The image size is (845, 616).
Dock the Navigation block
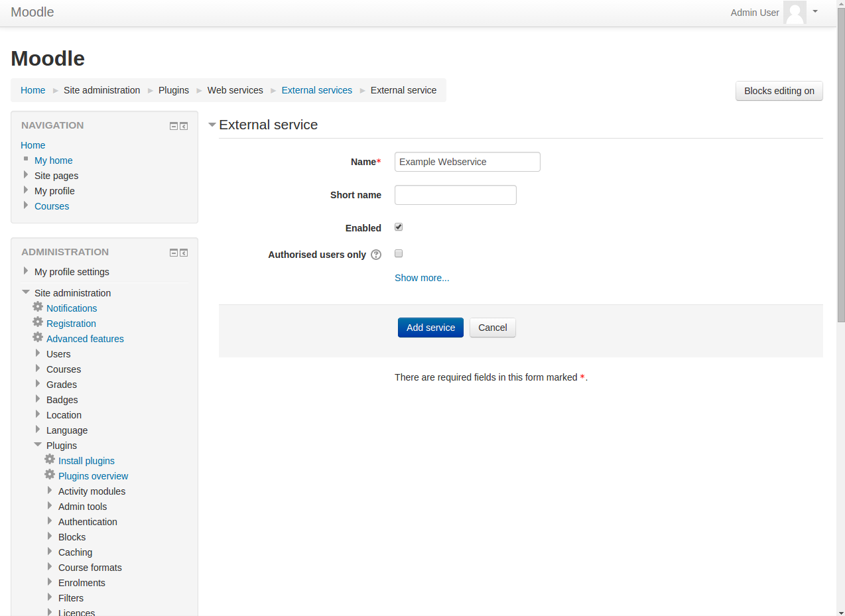point(184,126)
